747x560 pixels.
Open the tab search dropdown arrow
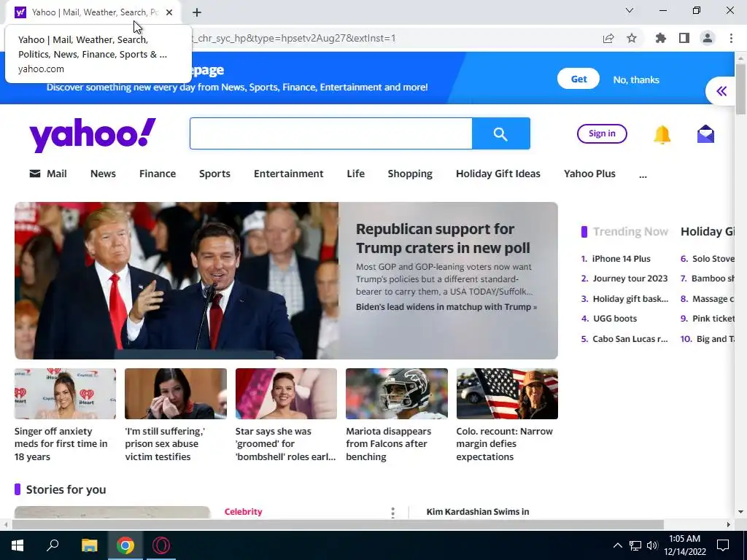click(x=630, y=10)
